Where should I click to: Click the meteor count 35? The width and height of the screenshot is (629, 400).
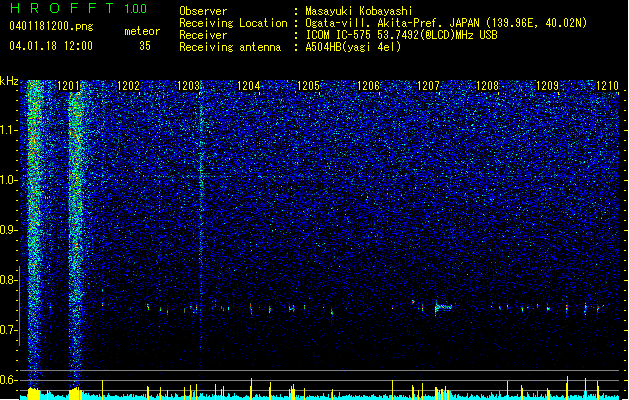coord(145,46)
